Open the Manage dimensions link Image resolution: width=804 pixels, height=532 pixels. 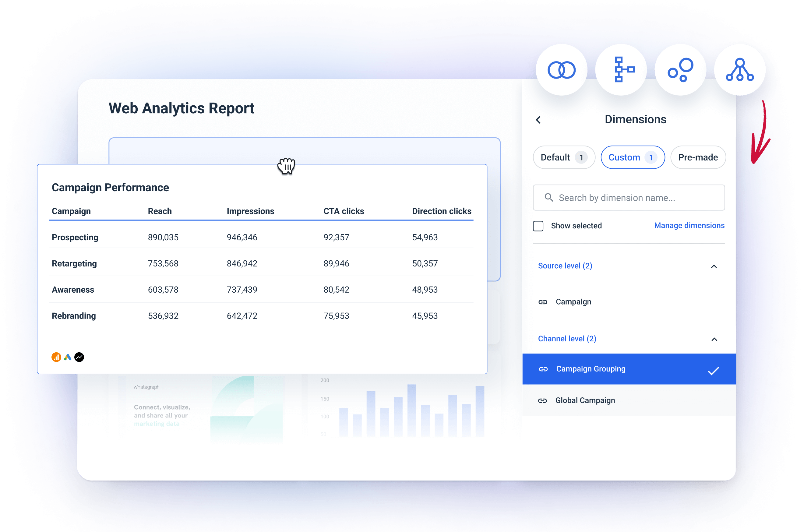[x=689, y=225]
